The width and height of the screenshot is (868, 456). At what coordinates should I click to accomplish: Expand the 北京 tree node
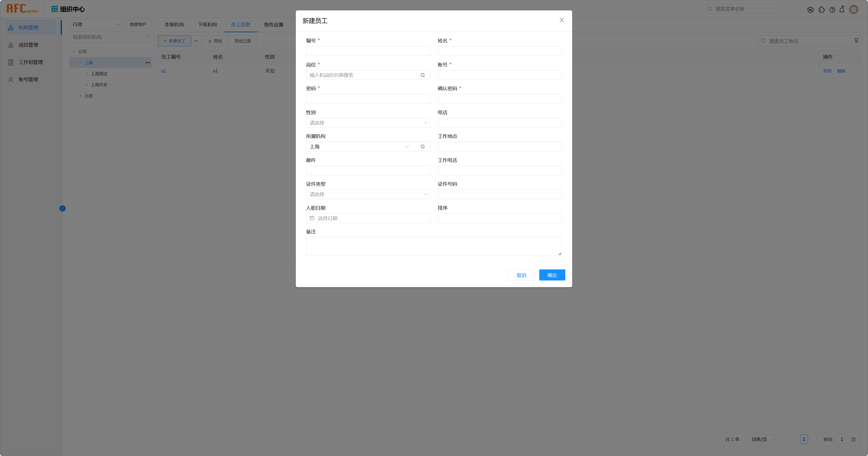coord(81,96)
